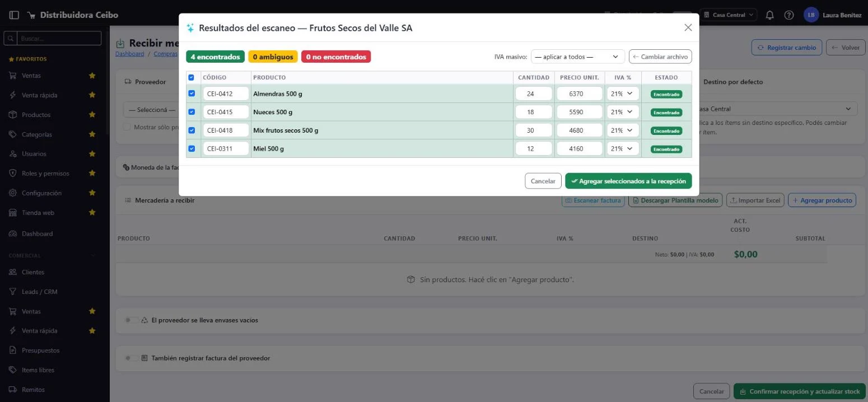Open Presupuestos in the sidebar
This screenshot has width=868, height=402.
point(41,350)
